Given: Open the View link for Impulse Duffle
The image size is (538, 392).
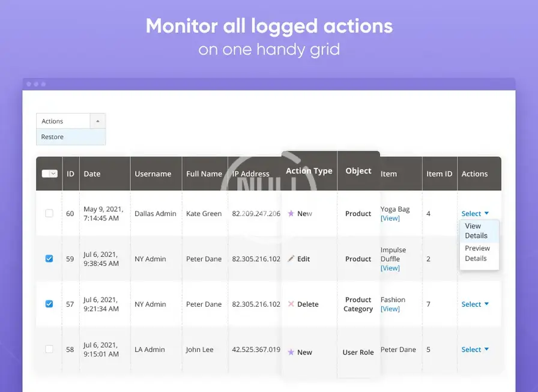Looking at the screenshot, I should click(390, 268).
